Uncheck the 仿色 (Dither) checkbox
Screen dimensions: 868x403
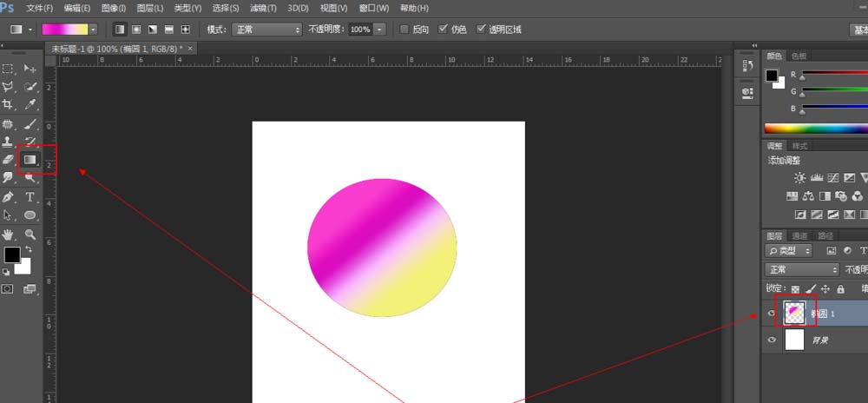[x=444, y=30]
